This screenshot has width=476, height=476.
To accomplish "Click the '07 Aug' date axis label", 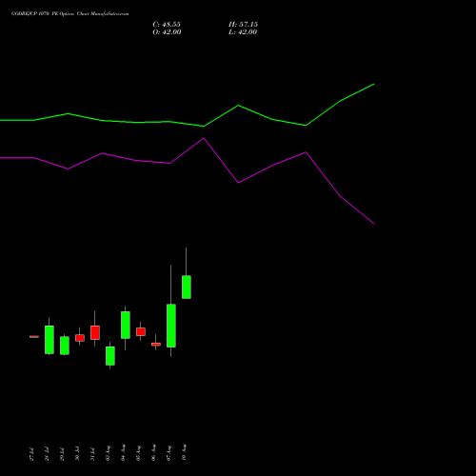I will click(169, 453).
